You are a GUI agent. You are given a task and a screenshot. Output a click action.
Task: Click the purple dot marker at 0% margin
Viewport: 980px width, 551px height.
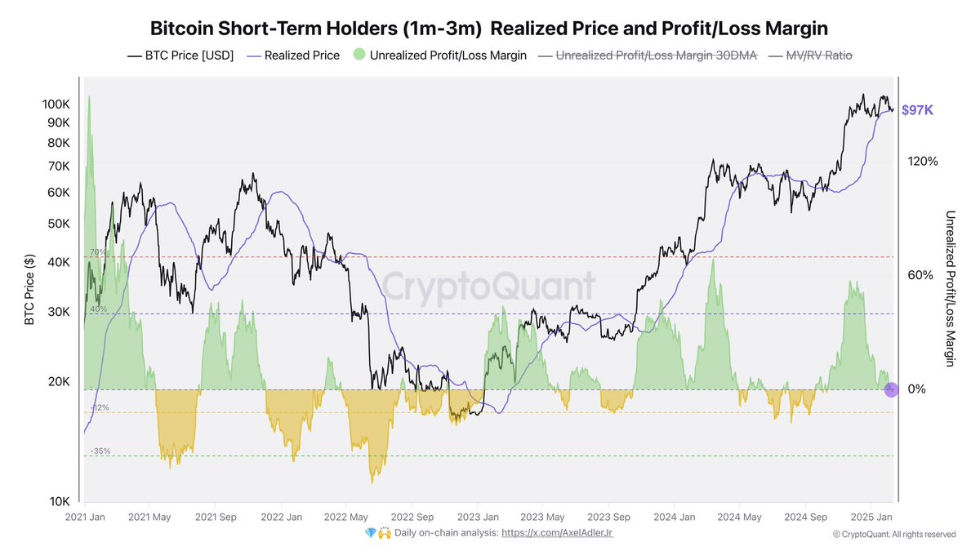[x=891, y=390]
